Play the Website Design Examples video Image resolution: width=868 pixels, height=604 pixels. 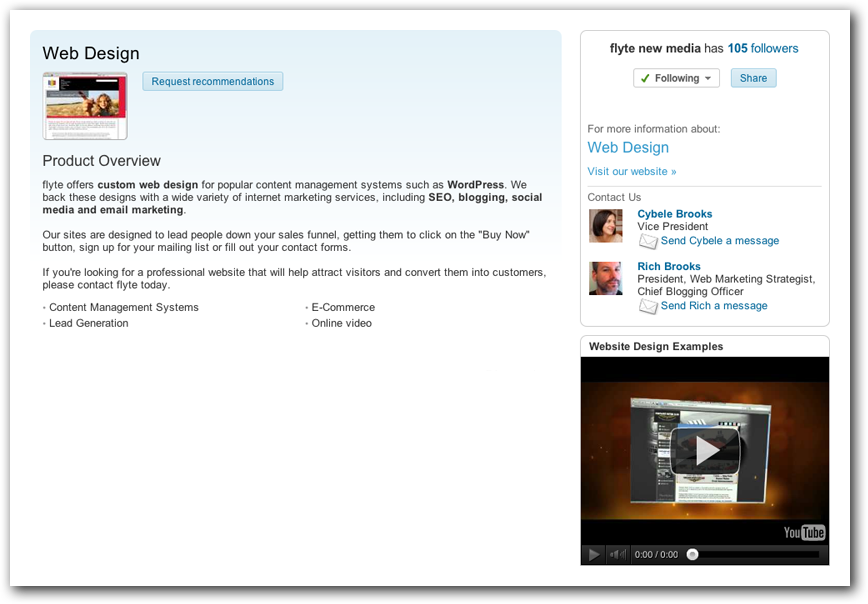(x=705, y=450)
